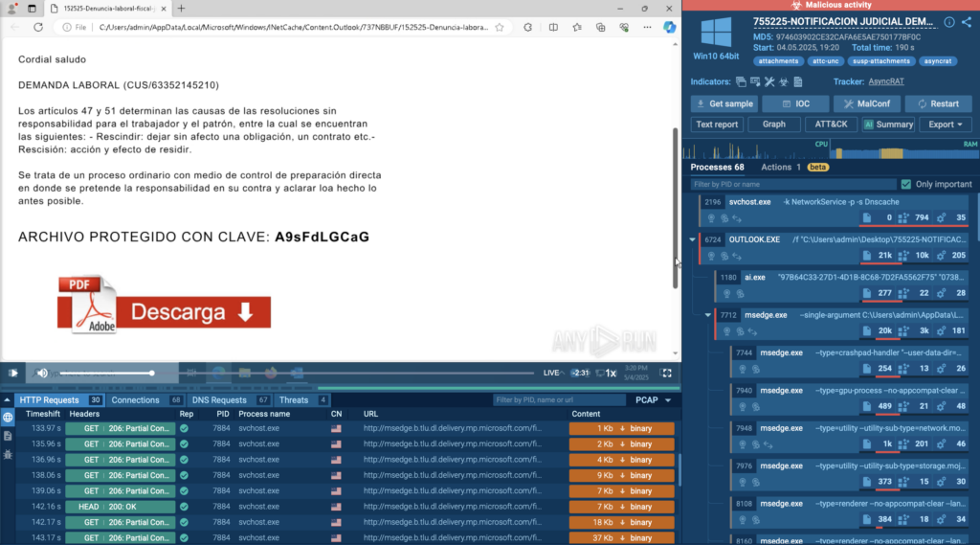Collapse the OUTLOOK.EXE process tree
The image size is (980, 545).
(692, 239)
